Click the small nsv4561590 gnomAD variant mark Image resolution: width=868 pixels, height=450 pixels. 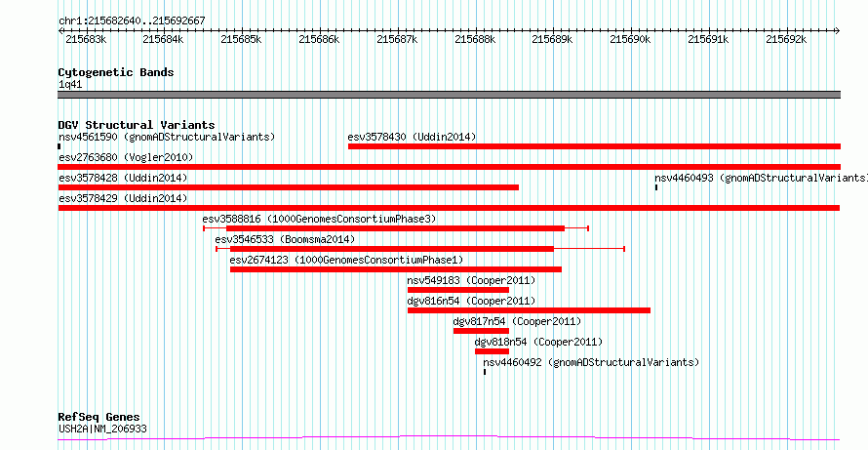(59, 146)
